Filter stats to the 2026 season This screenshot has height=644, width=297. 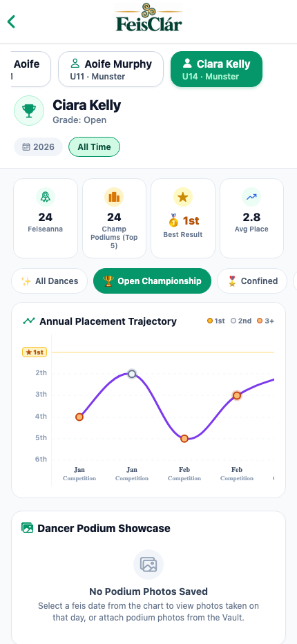pyautogui.click(x=38, y=147)
